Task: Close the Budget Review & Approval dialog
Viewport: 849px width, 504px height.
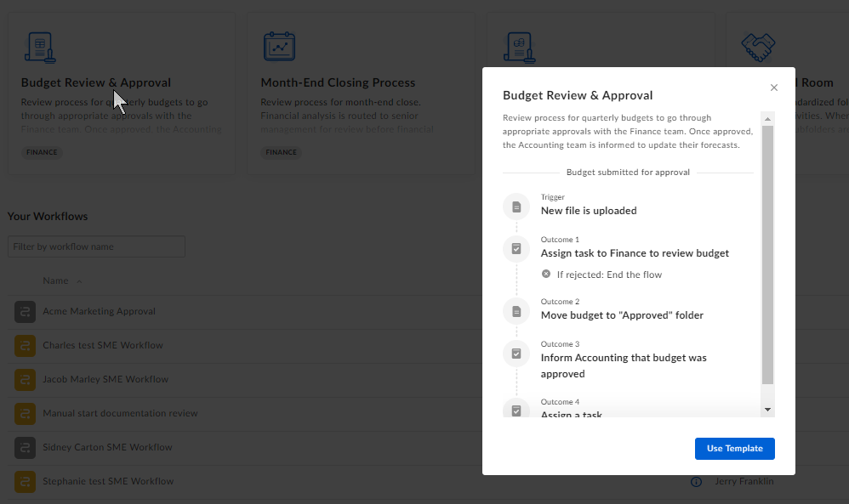Action: (x=774, y=88)
